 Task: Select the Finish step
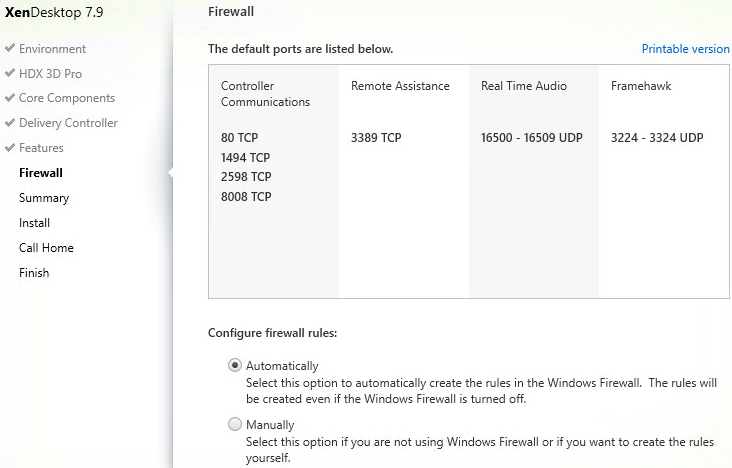(x=34, y=273)
